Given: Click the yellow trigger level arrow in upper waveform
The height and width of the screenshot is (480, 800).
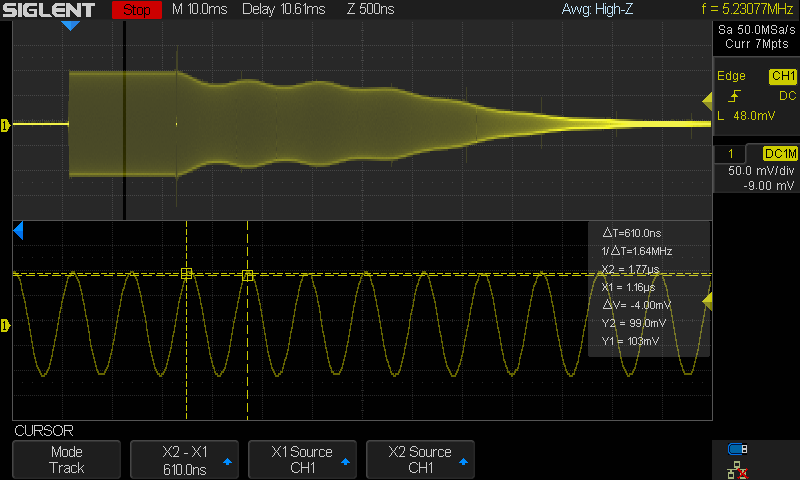Looking at the screenshot, I should click(706, 98).
